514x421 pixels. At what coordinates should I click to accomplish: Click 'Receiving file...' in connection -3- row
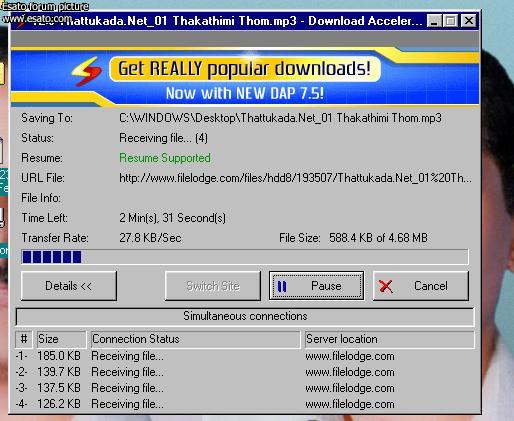(x=128, y=388)
